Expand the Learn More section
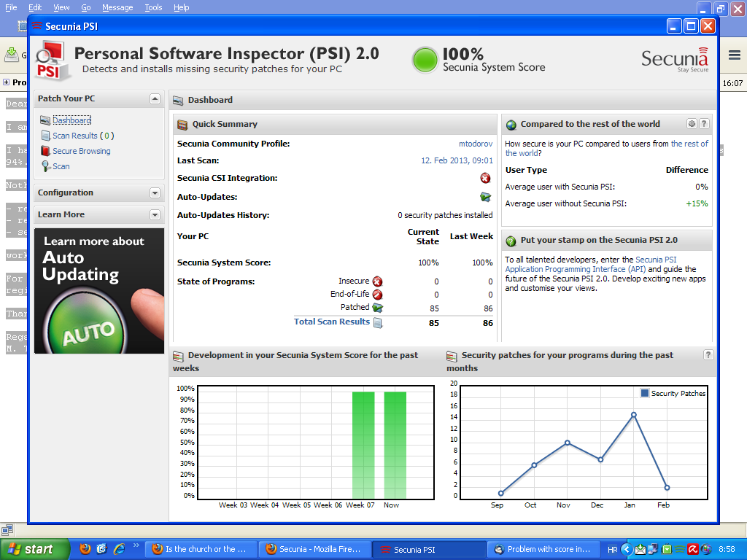Screen dimensions: 747x560 pos(155,215)
